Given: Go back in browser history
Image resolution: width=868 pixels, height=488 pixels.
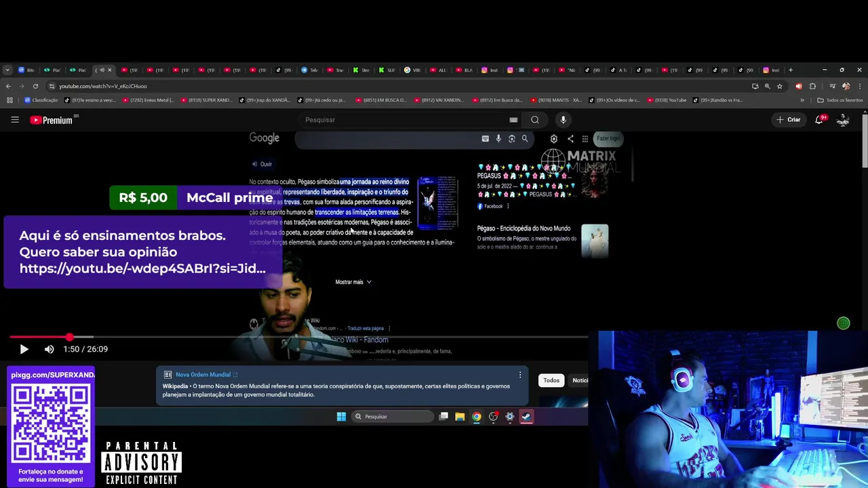Looking at the screenshot, I should tap(8, 86).
